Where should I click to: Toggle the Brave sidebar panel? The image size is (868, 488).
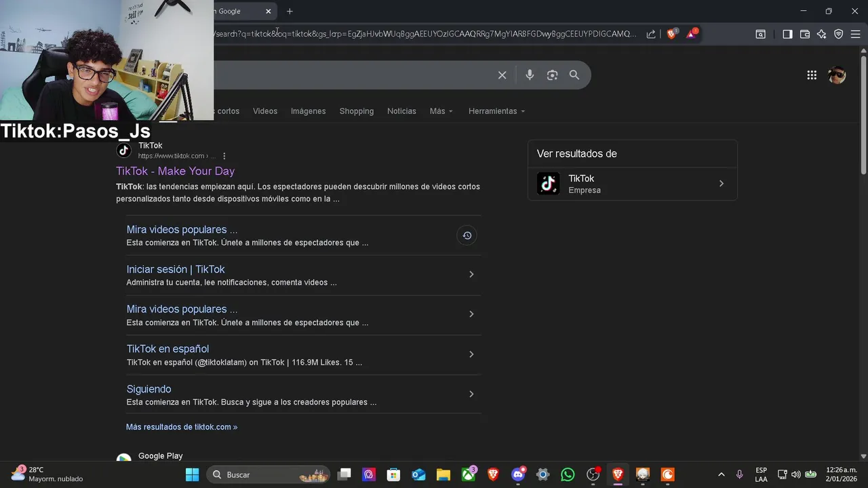(x=787, y=34)
